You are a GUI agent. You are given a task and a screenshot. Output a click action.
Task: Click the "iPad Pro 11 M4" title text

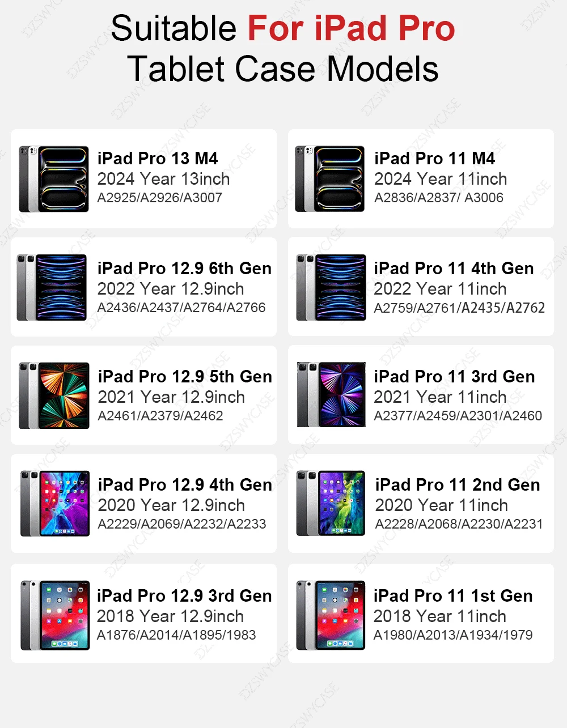tap(435, 158)
